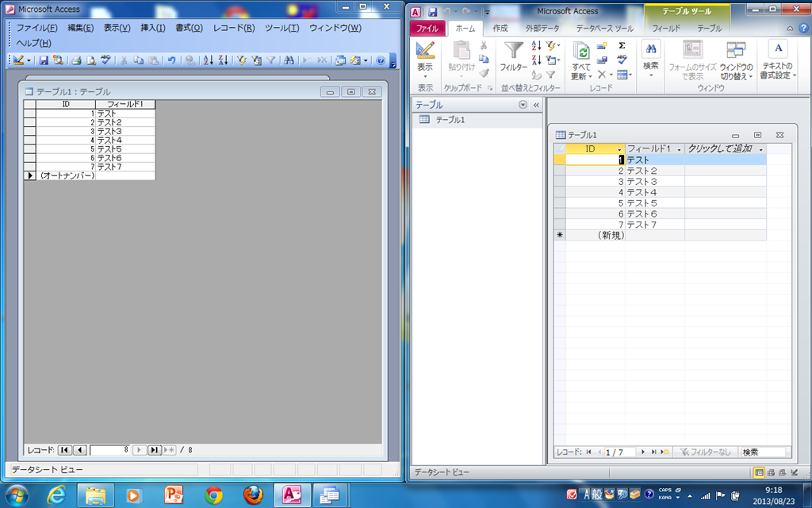Image resolution: width=812 pixels, height=508 pixels.
Task: Open Firefox from Windows taskbar
Action: 253,495
